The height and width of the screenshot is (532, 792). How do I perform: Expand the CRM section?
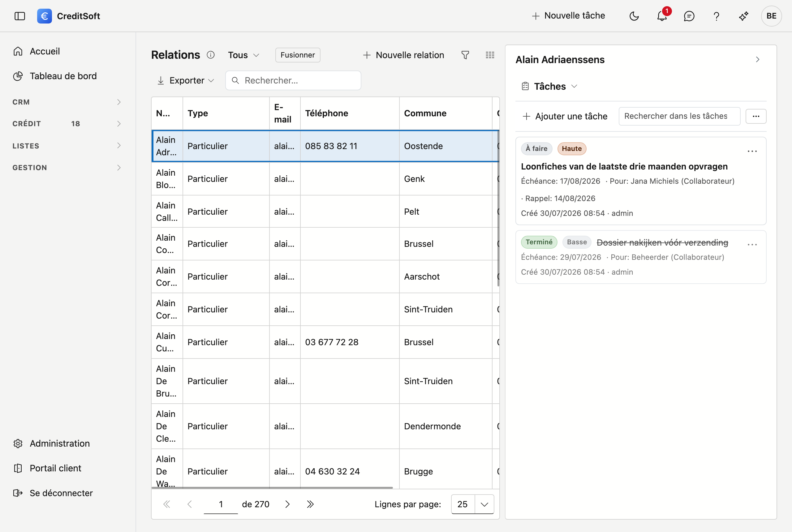tap(67, 102)
